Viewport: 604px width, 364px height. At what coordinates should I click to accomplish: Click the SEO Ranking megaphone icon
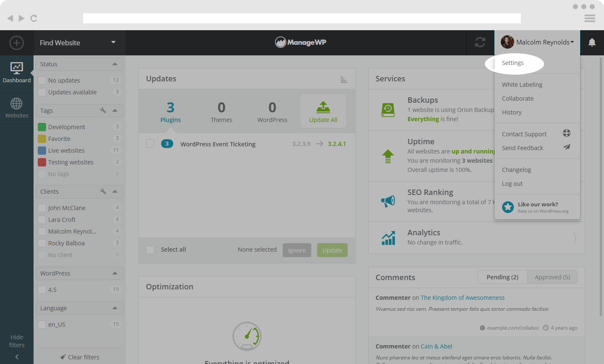pyautogui.click(x=388, y=201)
